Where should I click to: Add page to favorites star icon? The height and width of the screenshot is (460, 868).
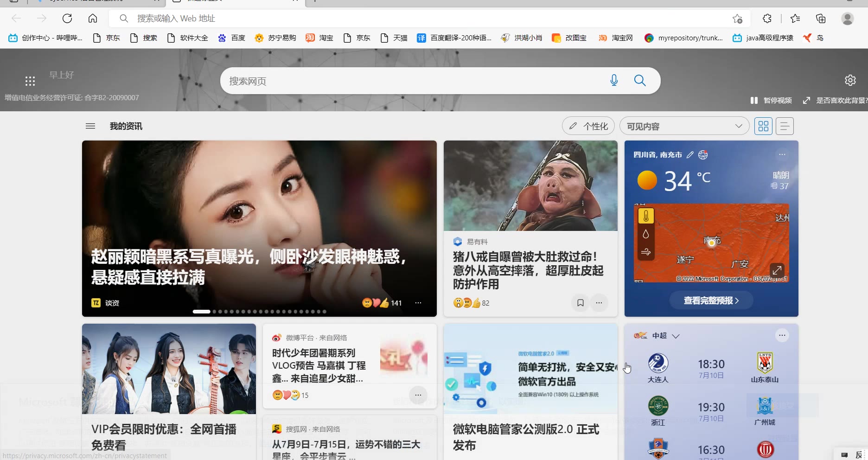tap(737, 19)
